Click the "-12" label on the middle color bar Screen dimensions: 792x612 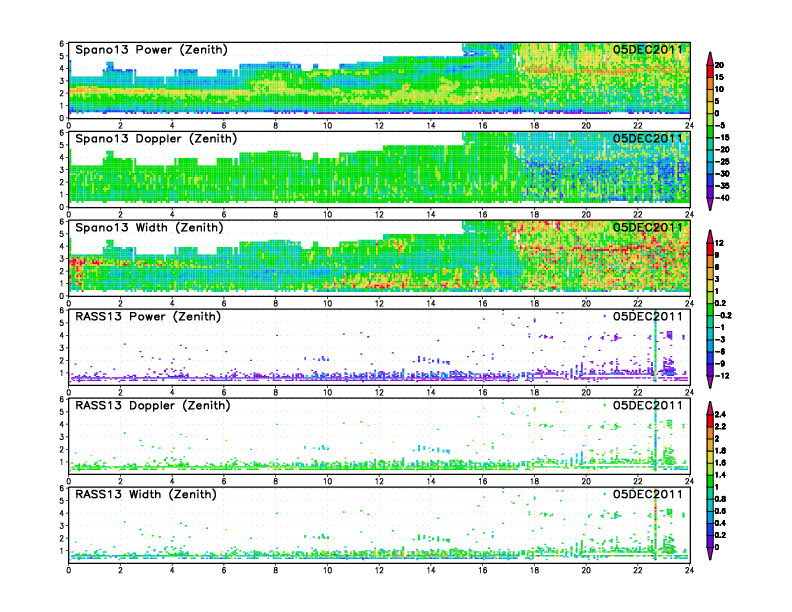tap(722, 376)
